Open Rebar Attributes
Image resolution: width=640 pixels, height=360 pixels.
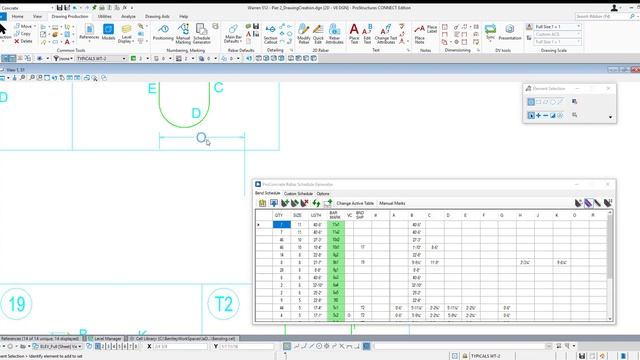[x=334, y=33]
